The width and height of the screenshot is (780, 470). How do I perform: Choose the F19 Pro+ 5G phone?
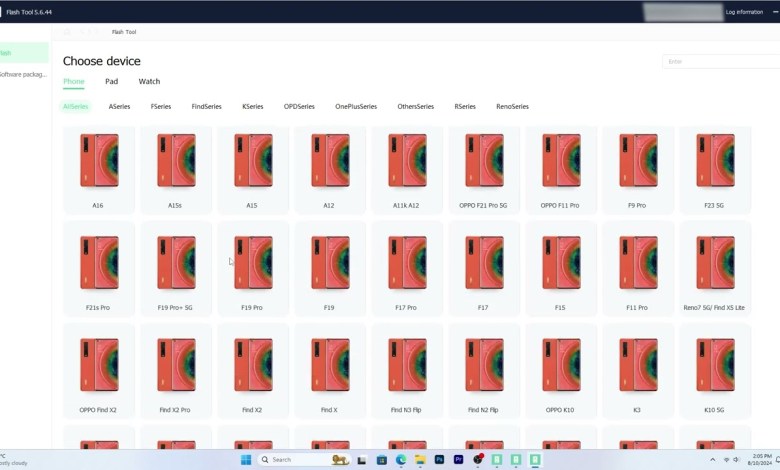(x=176, y=271)
